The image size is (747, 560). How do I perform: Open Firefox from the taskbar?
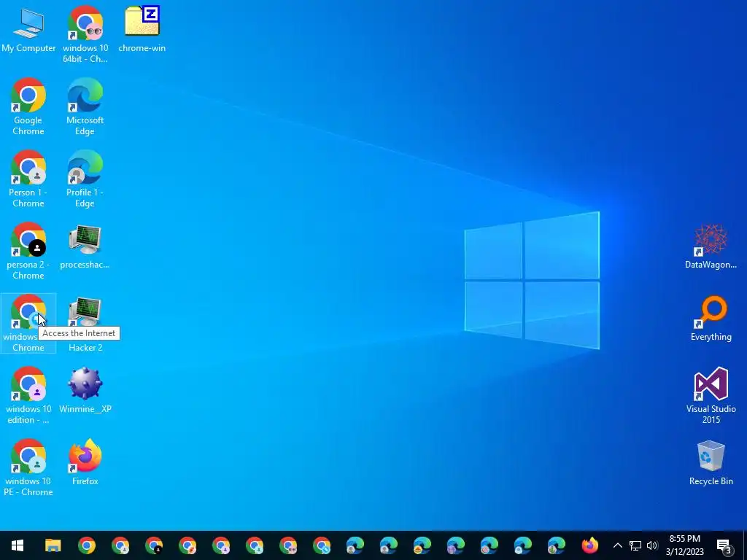point(589,545)
